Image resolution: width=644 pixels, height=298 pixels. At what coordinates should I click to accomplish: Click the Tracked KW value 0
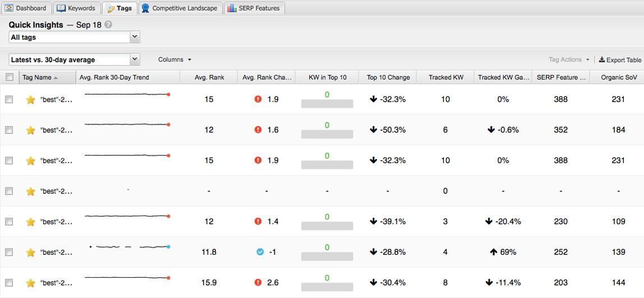[x=445, y=191]
